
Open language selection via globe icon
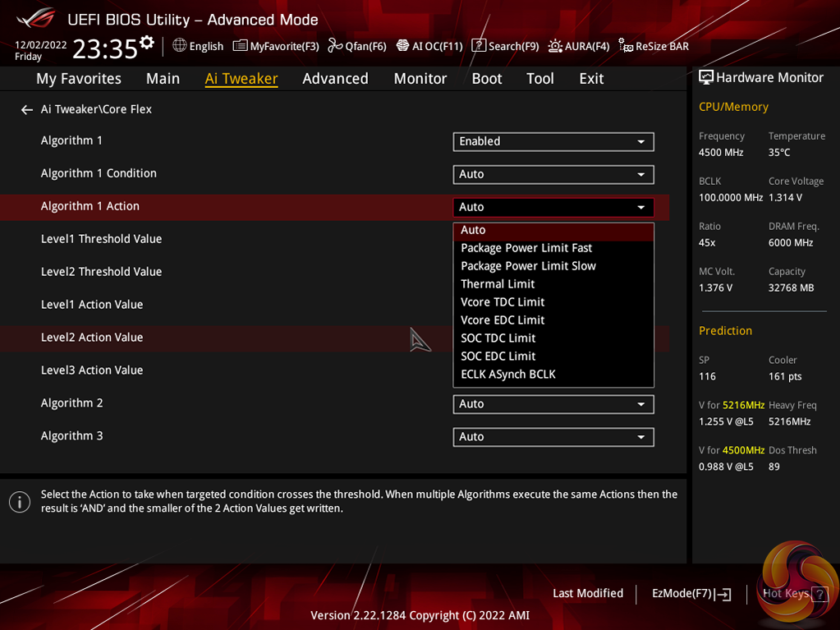(180, 46)
